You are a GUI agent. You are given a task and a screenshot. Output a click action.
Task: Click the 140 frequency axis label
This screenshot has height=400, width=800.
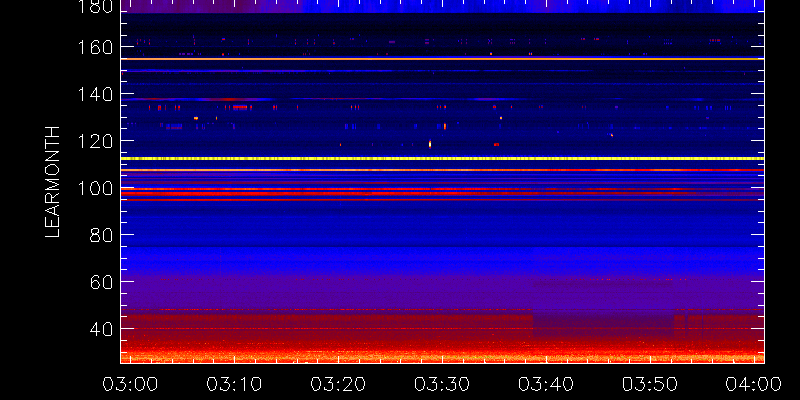click(x=95, y=94)
